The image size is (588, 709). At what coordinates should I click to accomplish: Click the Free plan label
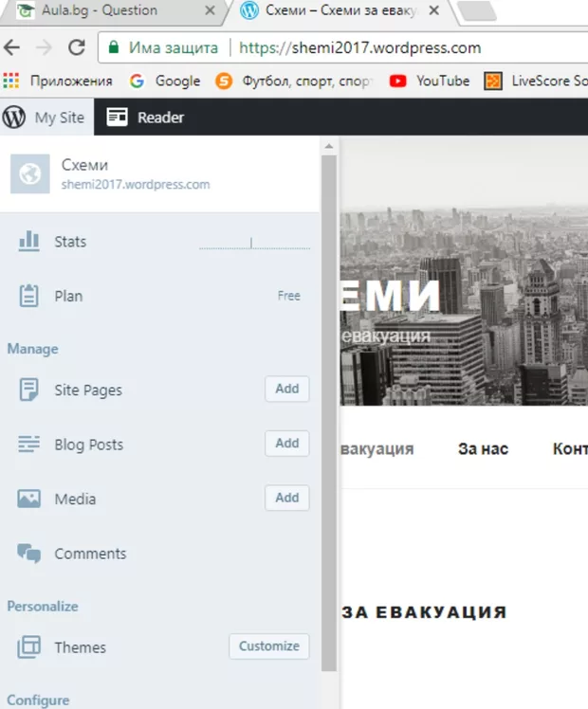(x=289, y=296)
